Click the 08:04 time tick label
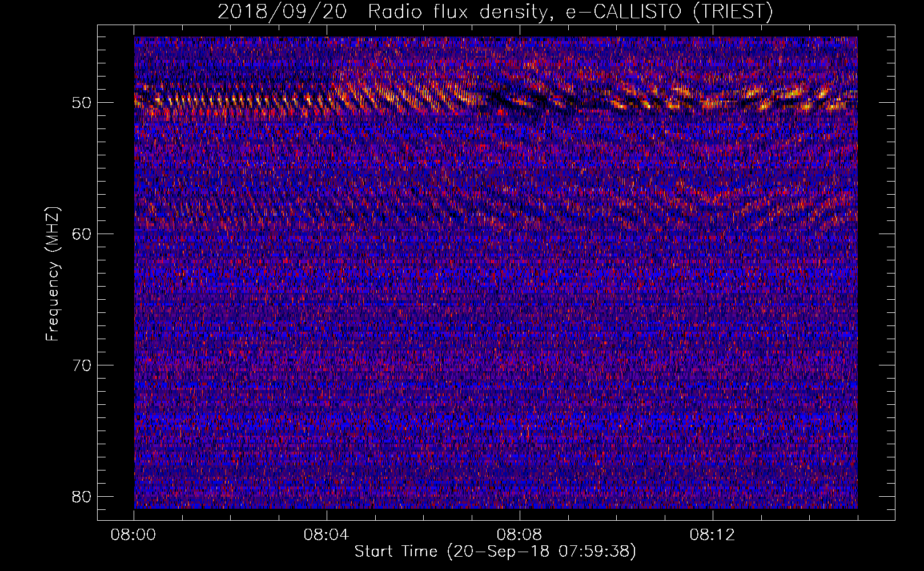 coord(326,536)
